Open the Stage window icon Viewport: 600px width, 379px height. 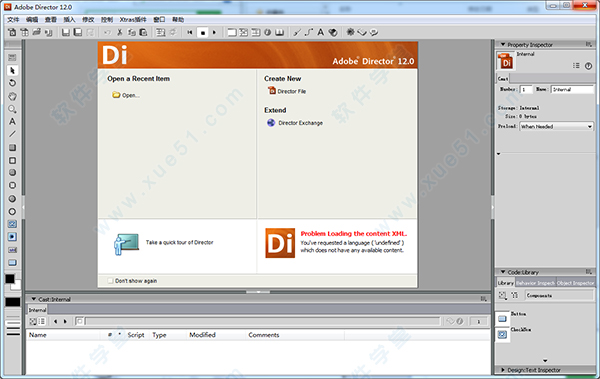(x=232, y=33)
